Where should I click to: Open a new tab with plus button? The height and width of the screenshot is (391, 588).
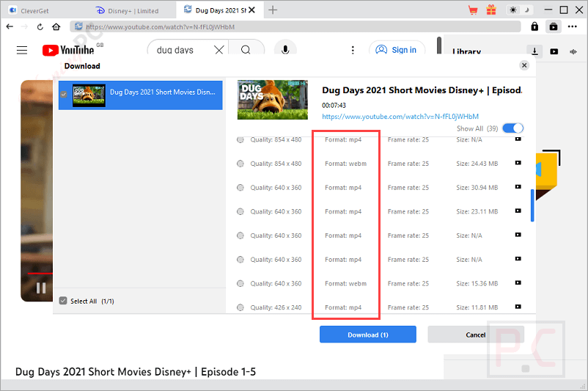[x=273, y=10]
